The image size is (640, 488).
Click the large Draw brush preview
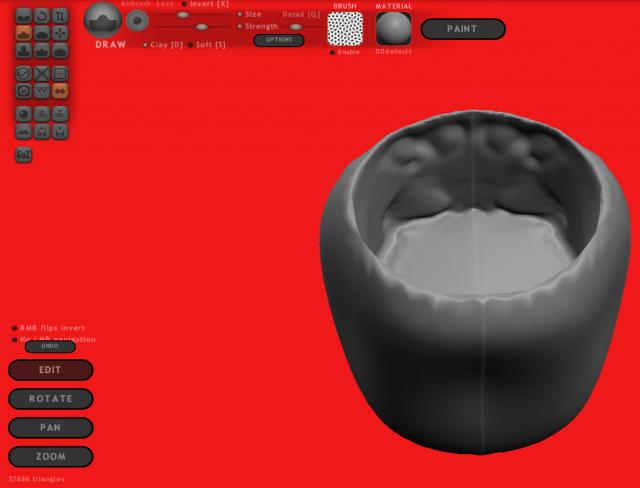click(102, 19)
